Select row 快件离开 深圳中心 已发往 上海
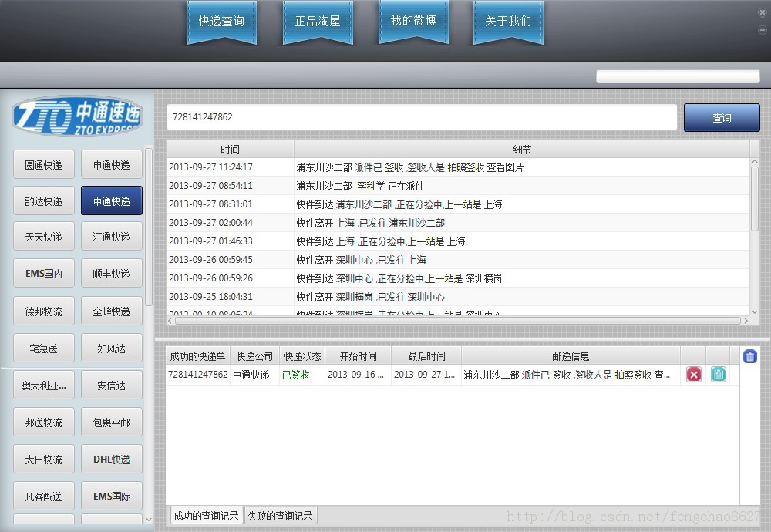Screen dimensions: 771x532 coord(458,260)
